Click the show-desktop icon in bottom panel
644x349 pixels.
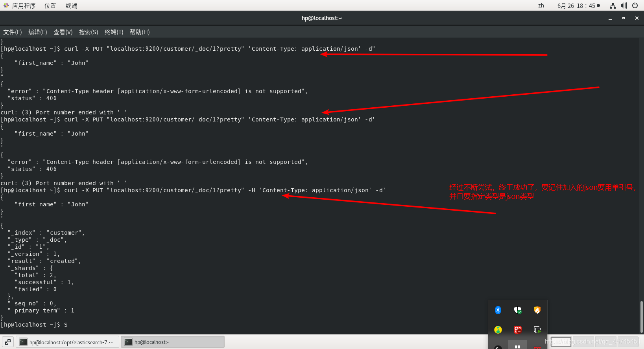pos(8,342)
